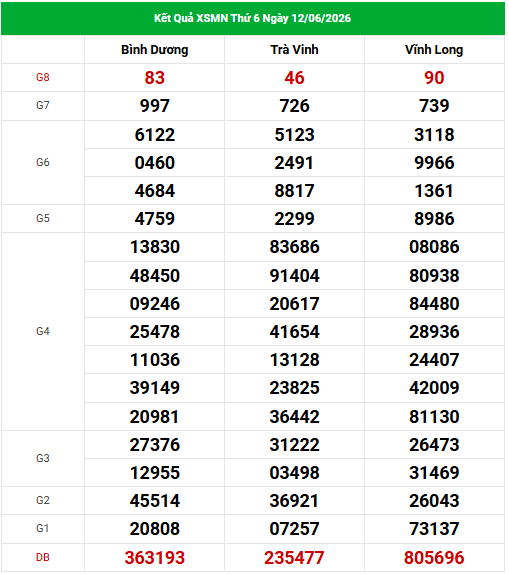This screenshot has height=574, width=509.
Task: Click the G5 prize row label
Action: (x=43, y=219)
